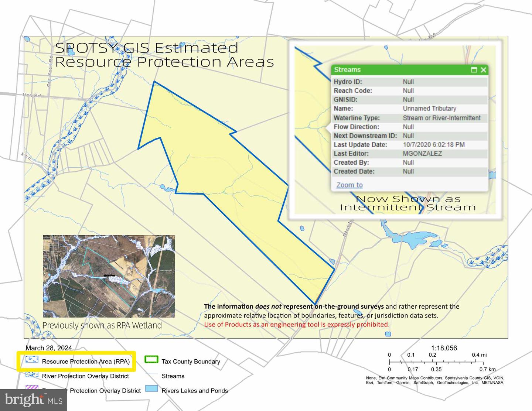The width and height of the screenshot is (532, 411).
Task: Select the 'River Protection Overlay District' label
Action: point(85,376)
